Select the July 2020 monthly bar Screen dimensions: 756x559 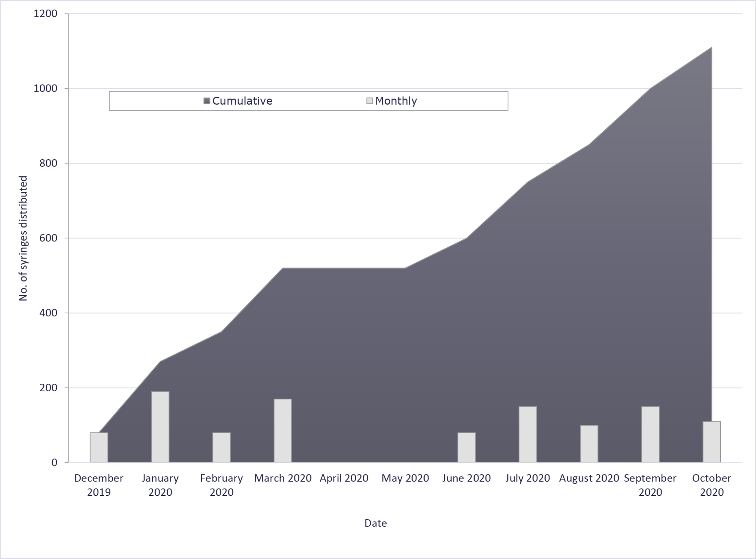pos(527,435)
